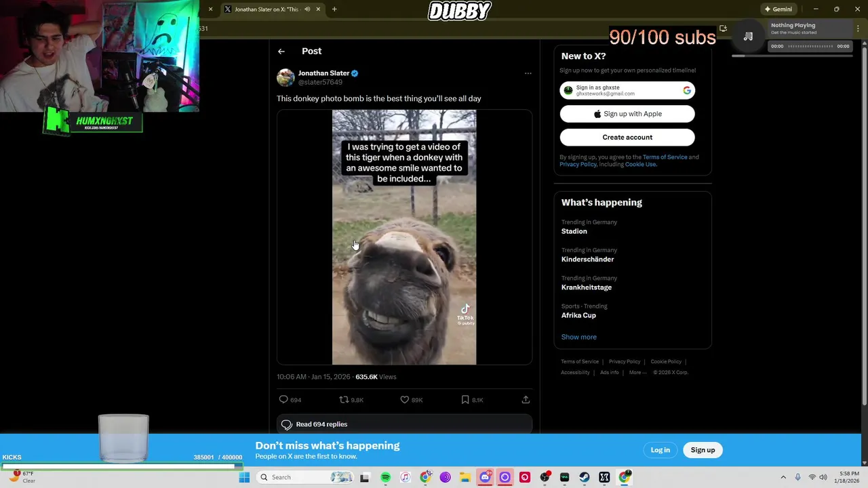Click Sign up on the bottom banner
868x488 pixels.
[703, 450]
